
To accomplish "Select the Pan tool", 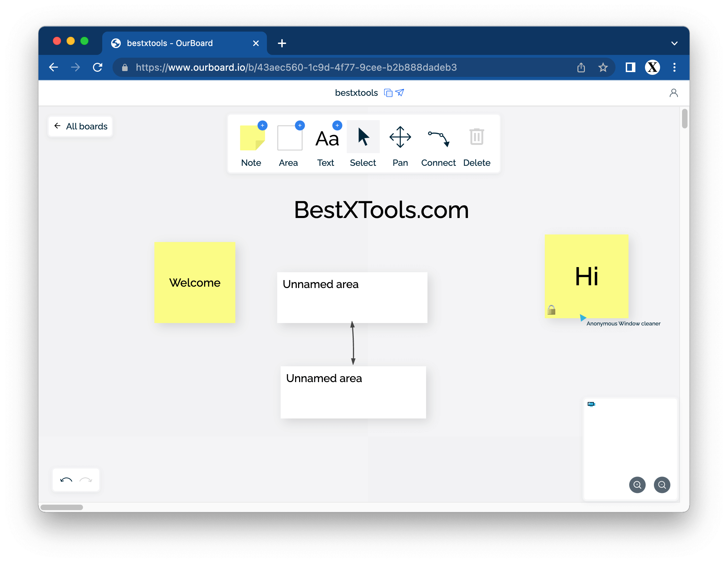I will [400, 138].
